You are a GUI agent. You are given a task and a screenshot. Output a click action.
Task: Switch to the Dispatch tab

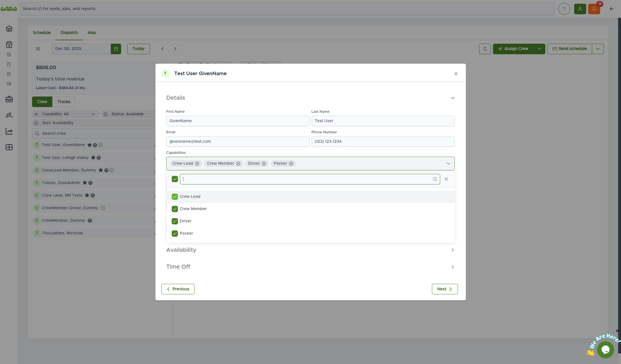69,33
